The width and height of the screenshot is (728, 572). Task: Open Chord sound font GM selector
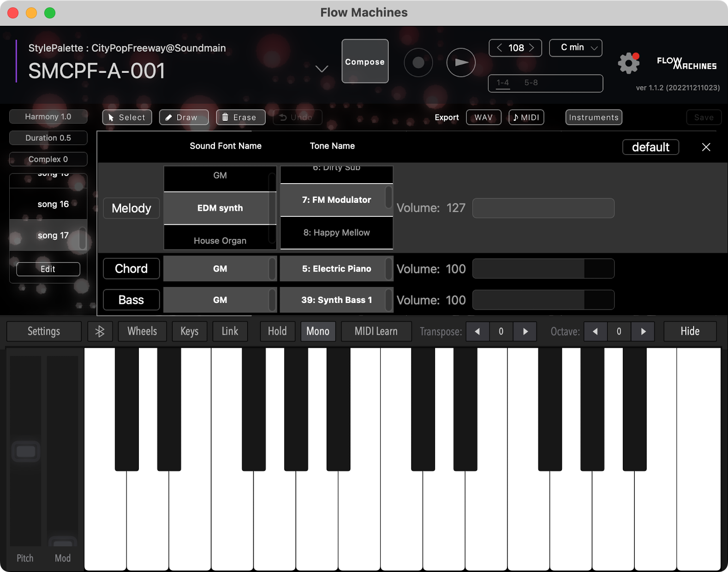tap(220, 268)
